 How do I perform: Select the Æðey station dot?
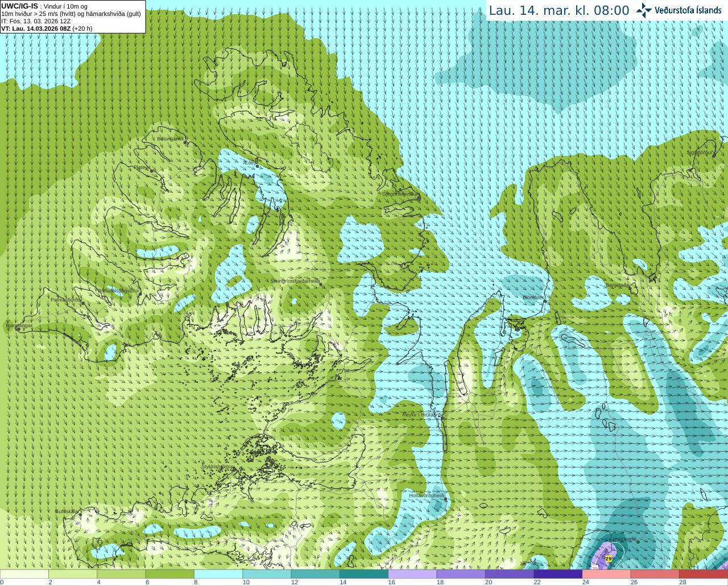click(x=257, y=166)
